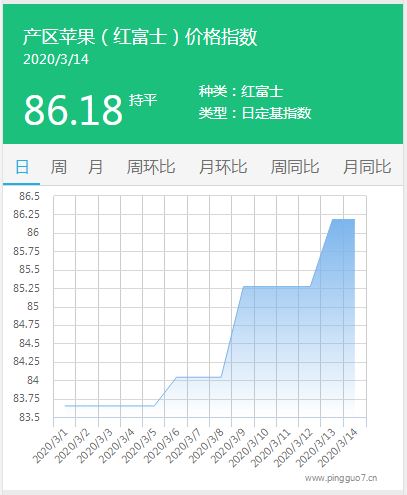This screenshot has height=495, width=407.
Task: Click the 2020/3/3 x-axis date label
Action: [95, 446]
